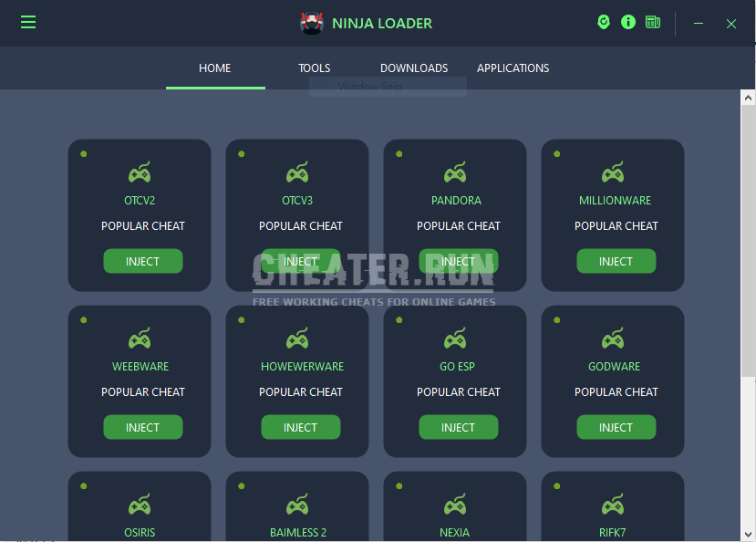The width and height of the screenshot is (756, 542).
Task: Click the green refresh update icon
Action: point(604,22)
